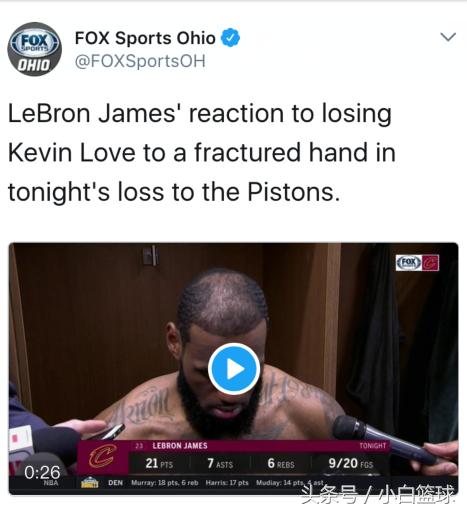Open the FOX Sports Ohio account name

point(145,38)
